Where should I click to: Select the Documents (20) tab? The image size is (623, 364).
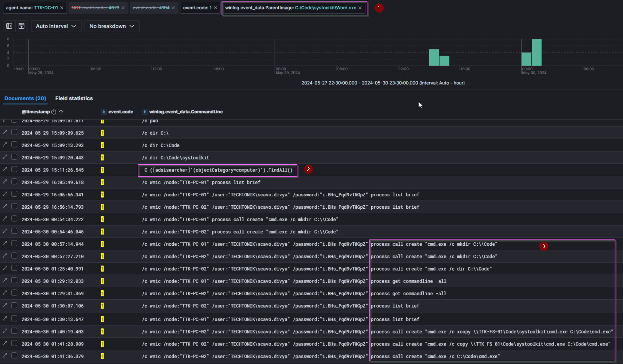25,98
